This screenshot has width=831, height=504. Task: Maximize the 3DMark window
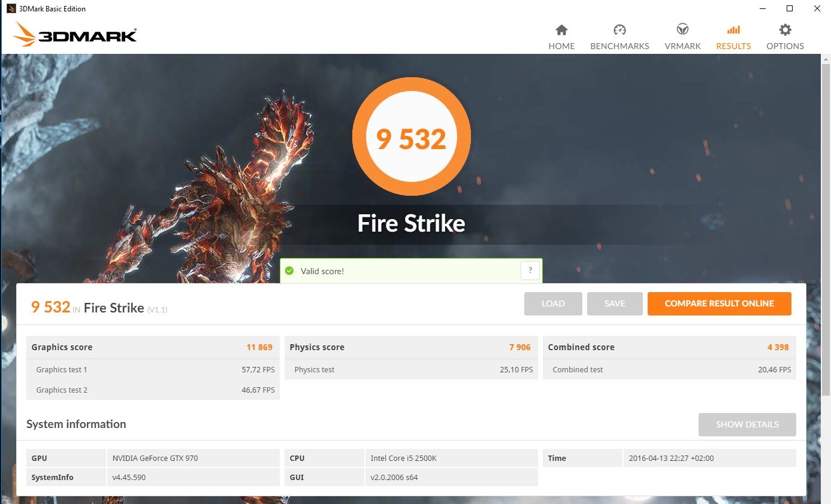[790, 8]
